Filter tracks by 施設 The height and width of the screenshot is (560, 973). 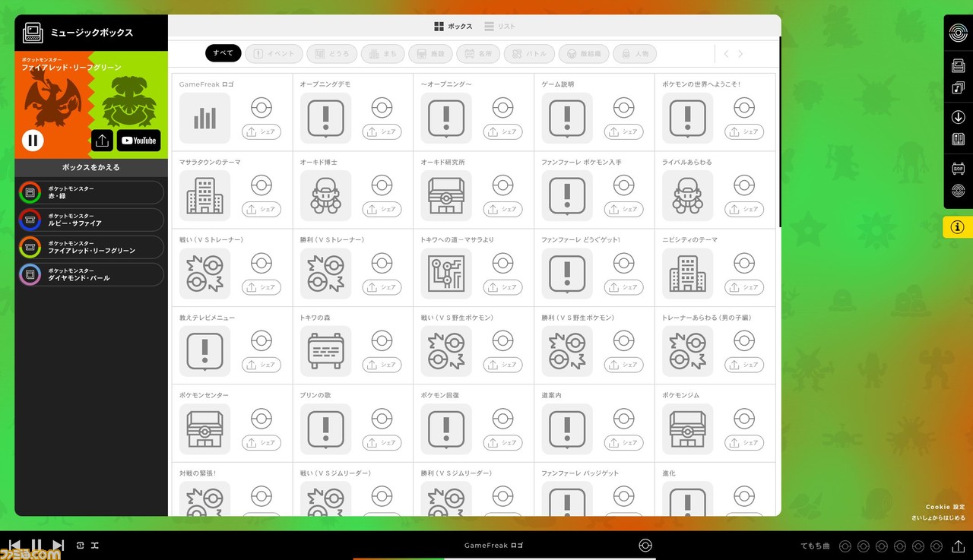tap(430, 54)
